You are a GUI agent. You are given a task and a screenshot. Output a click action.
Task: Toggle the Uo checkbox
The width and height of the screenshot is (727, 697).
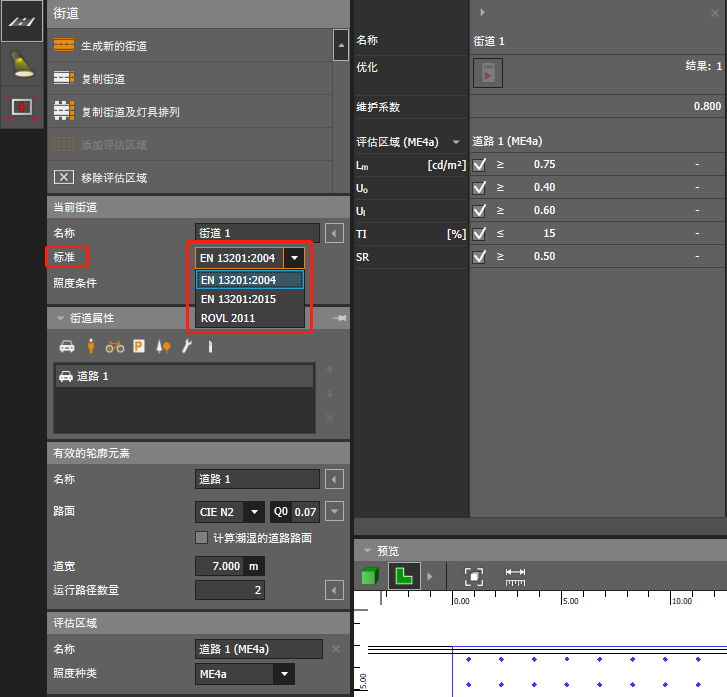point(479,187)
